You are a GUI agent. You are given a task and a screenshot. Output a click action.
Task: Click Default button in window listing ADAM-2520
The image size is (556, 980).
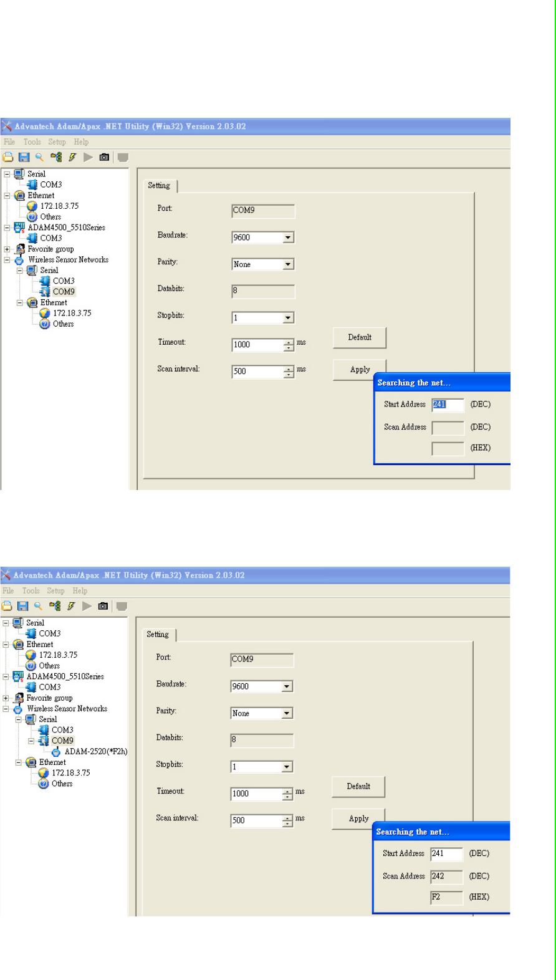pos(358,786)
